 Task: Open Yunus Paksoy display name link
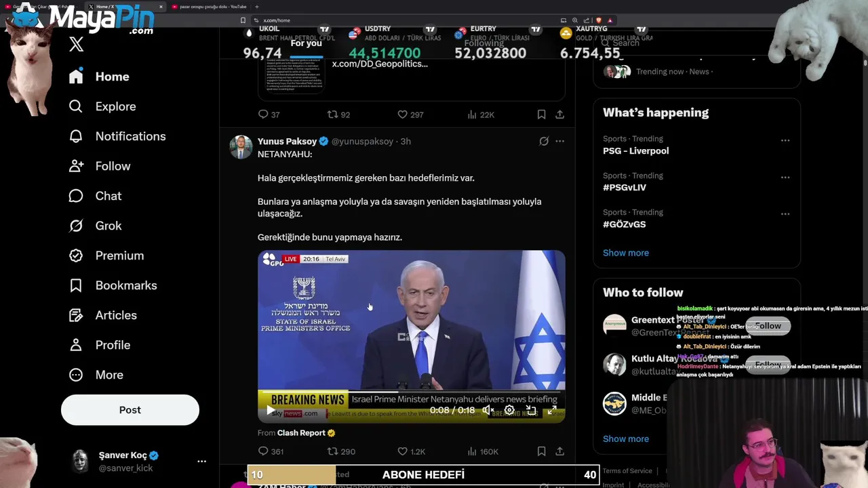(287, 141)
